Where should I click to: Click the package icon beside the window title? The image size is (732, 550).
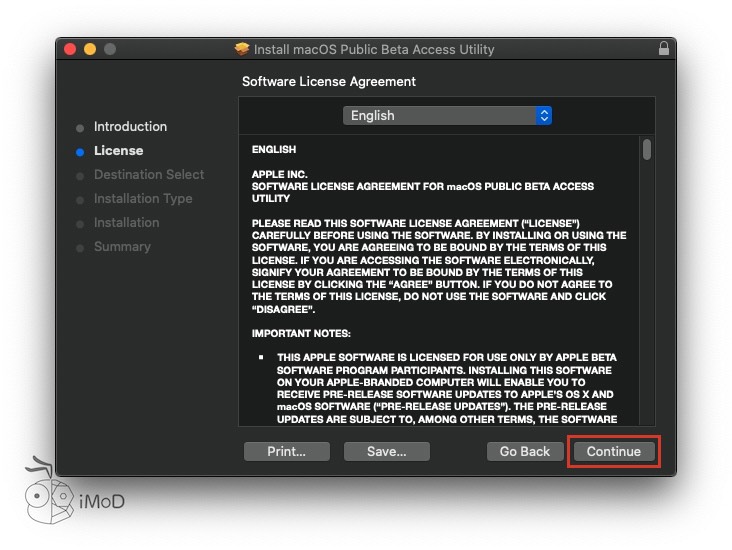point(242,49)
